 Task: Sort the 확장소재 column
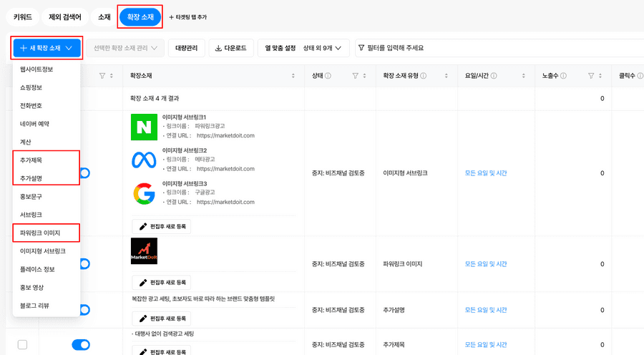(293, 76)
